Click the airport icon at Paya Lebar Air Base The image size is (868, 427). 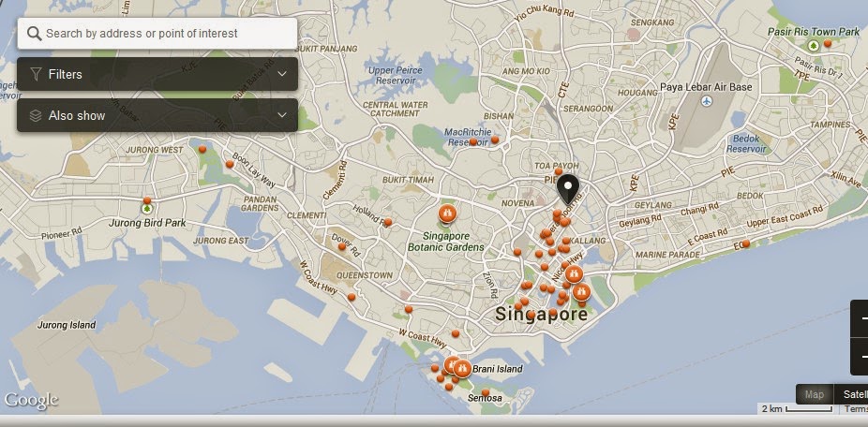(x=707, y=101)
